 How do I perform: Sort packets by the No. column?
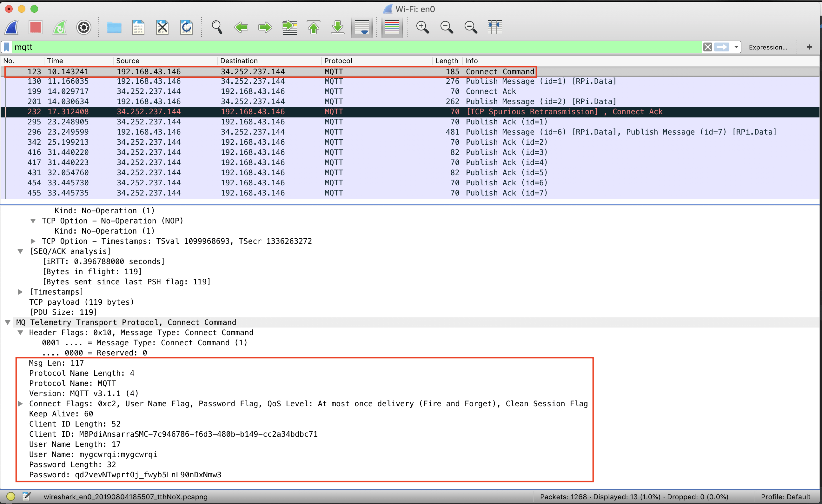22,61
